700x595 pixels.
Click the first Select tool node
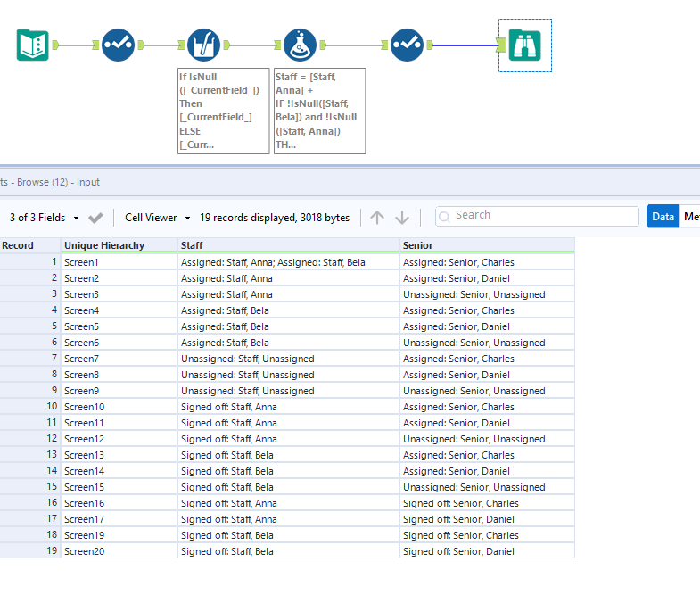coord(118,45)
